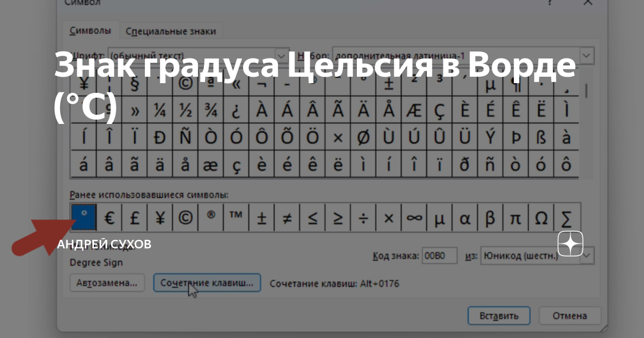Select the infinity ∞ symbol
Screen dimensions: 644x338
pyautogui.click(x=414, y=218)
